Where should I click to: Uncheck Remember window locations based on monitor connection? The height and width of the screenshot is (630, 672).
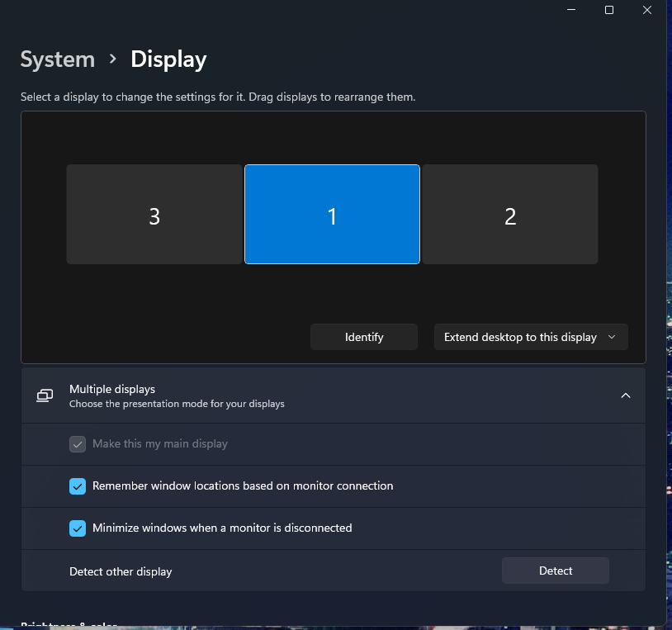tap(77, 486)
